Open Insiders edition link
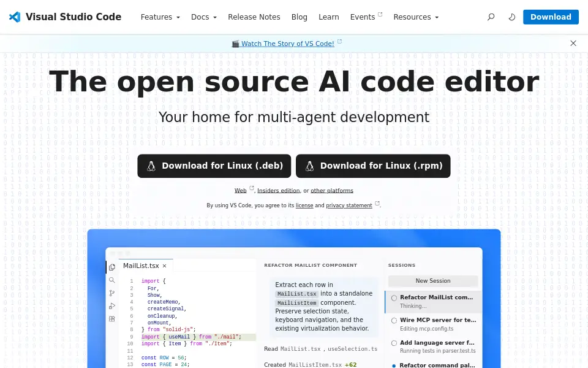The height and width of the screenshot is (368, 588). (x=278, y=191)
